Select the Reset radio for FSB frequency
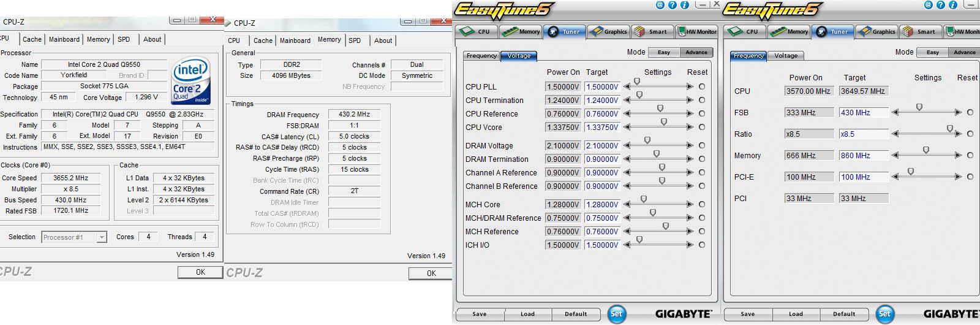This screenshot has height=325, width=980. (x=970, y=113)
